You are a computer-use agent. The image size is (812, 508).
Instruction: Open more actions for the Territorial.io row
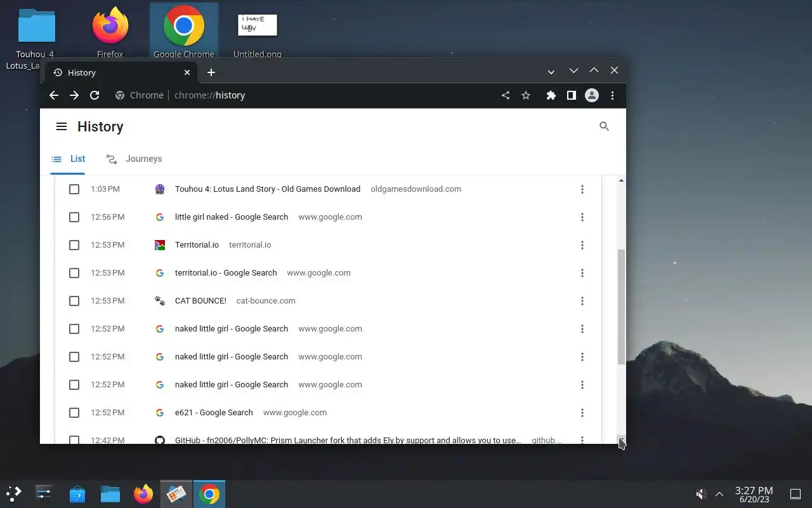[x=582, y=245]
